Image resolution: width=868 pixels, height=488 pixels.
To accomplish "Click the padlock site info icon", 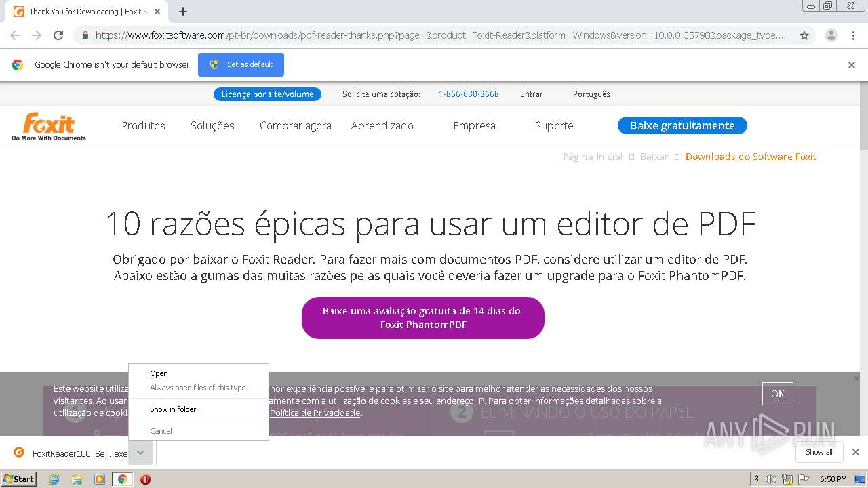I will point(85,35).
